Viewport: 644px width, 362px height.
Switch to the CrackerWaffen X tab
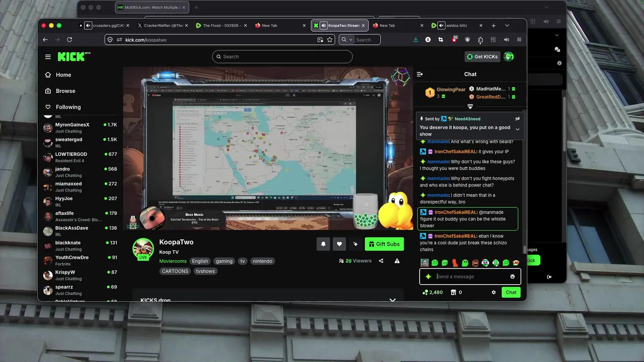point(163,26)
